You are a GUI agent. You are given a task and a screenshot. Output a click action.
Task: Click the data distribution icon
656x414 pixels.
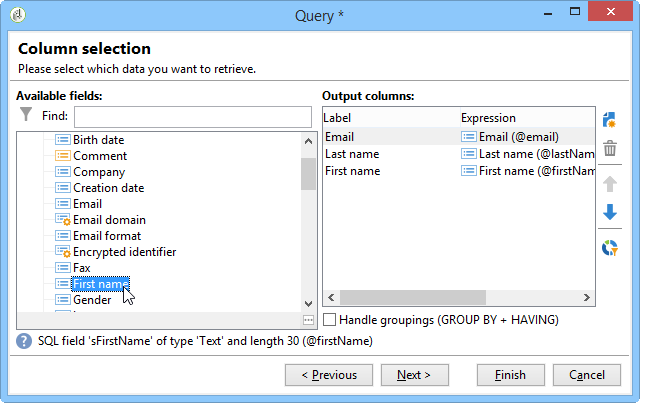coord(610,248)
